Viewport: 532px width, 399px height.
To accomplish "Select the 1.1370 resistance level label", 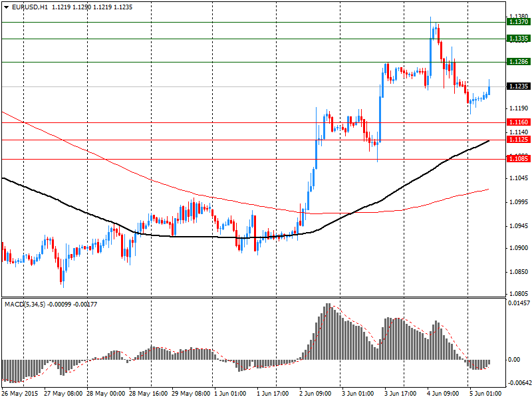I will [x=518, y=22].
